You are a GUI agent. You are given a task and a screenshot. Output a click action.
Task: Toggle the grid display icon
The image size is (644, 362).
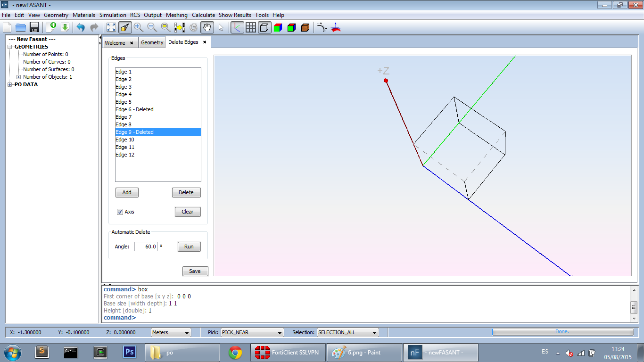(251, 27)
